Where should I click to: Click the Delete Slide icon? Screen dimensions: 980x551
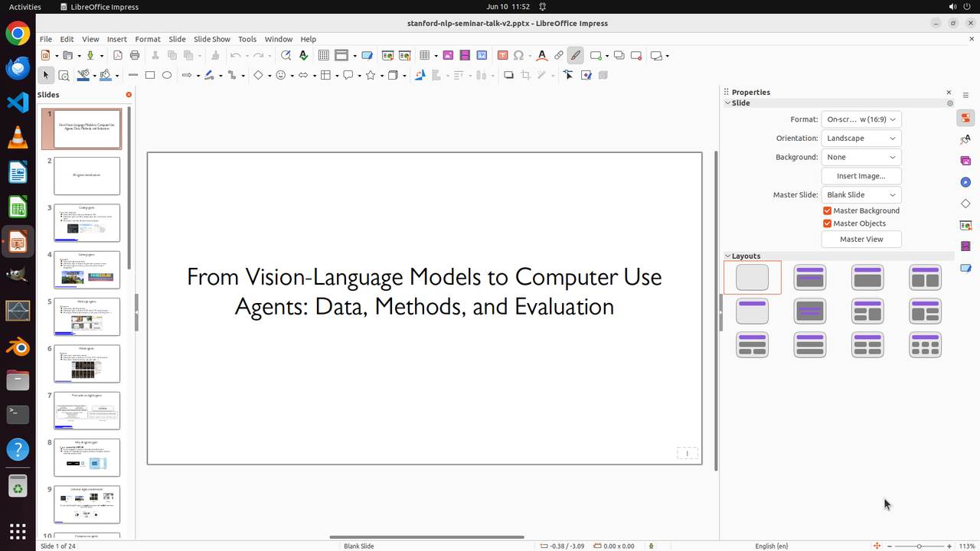(x=635, y=55)
